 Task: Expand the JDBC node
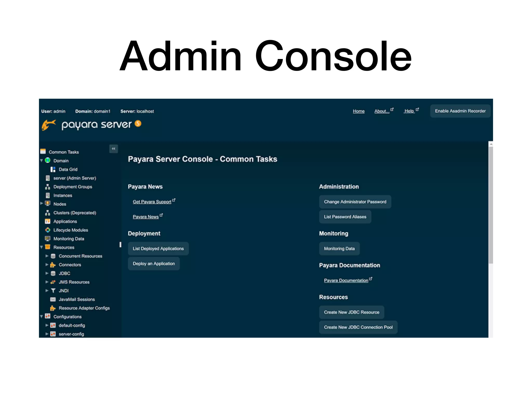47,273
